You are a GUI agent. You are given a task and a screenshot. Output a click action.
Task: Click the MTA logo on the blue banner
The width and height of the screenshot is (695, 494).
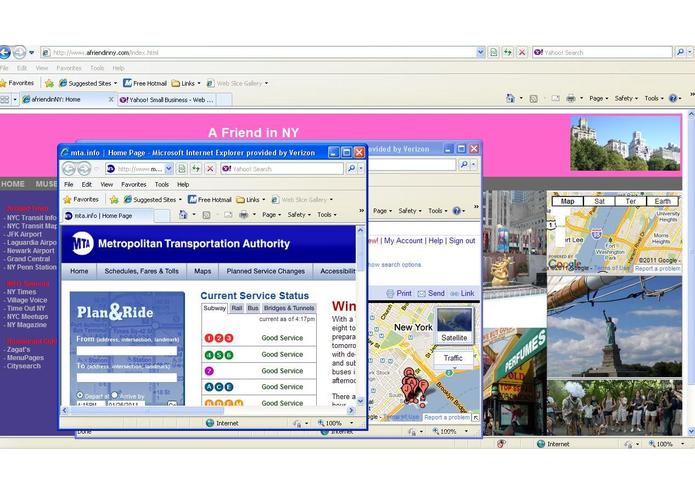point(83,243)
